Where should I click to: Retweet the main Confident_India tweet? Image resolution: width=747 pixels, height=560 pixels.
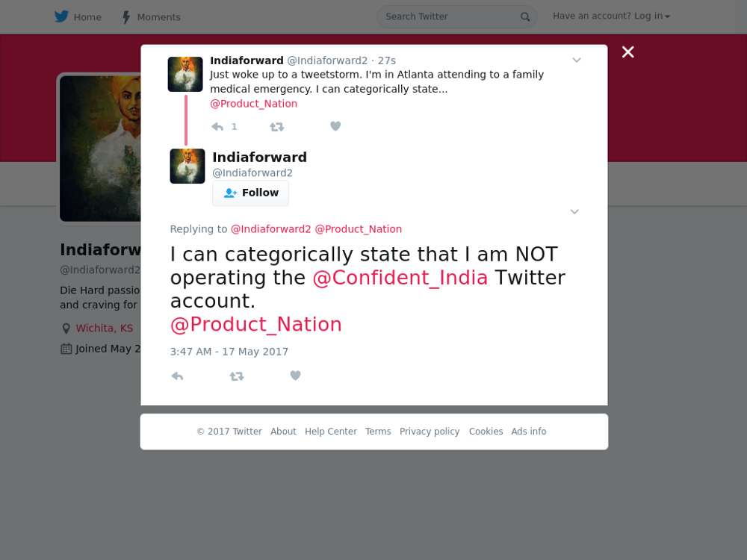click(x=237, y=376)
